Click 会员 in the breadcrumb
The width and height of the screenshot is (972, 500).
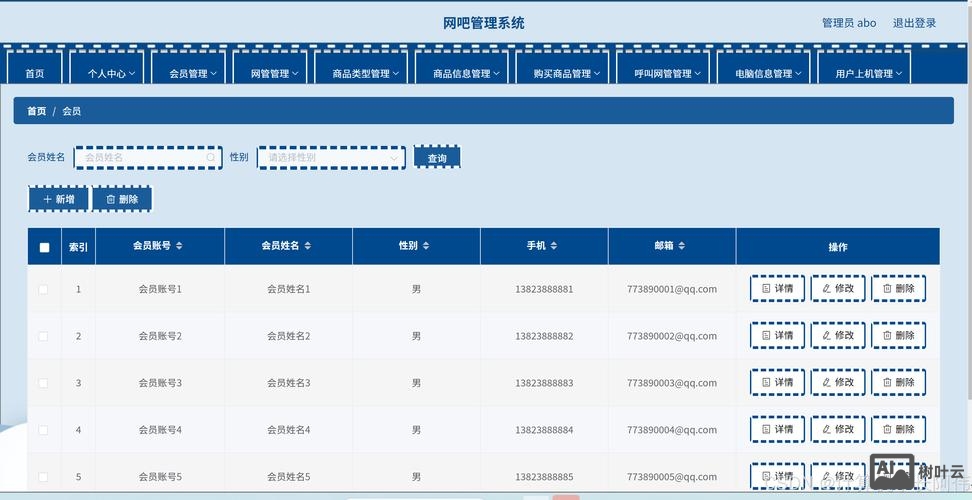click(x=71, y=112)
